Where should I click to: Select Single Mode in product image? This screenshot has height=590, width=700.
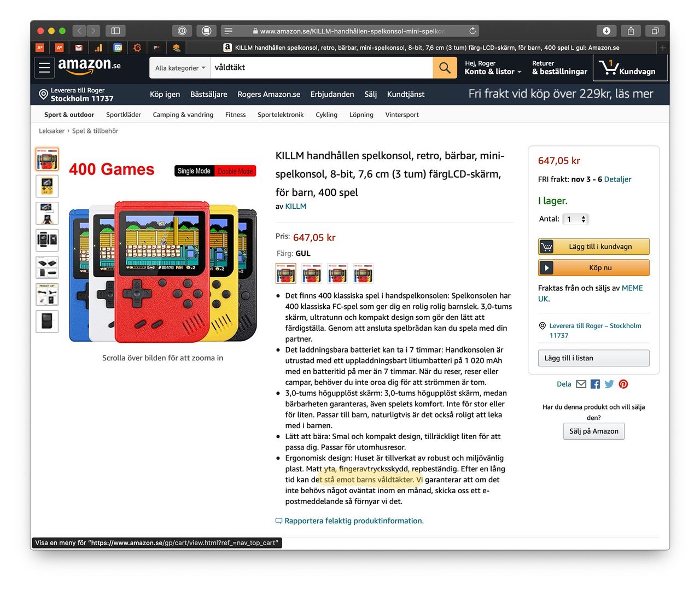194,171
